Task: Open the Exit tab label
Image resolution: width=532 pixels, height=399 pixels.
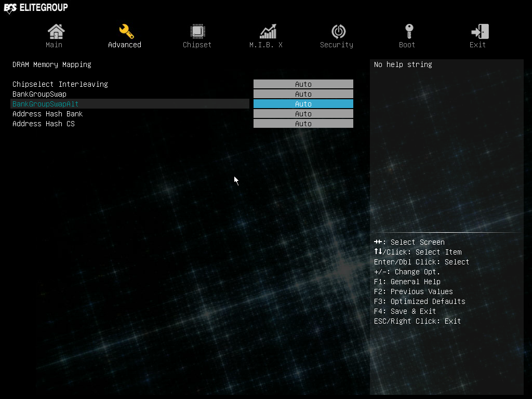Action: point(477,45)
